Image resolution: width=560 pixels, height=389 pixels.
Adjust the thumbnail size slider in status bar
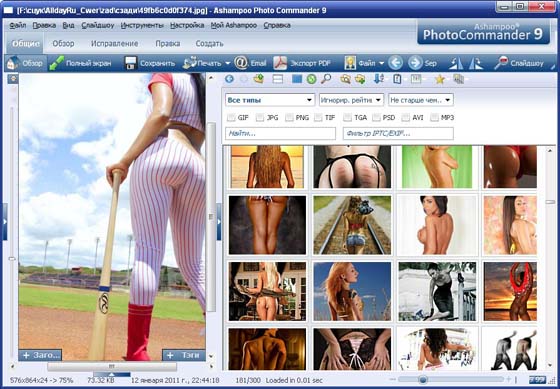[x=423, y=379]
